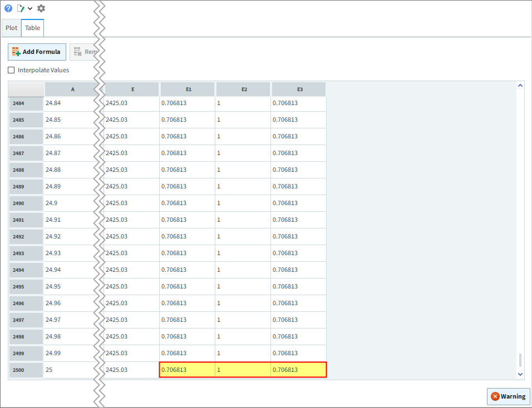Screen dimensions: 532x408
Task: Click the document edit pencil icon
Action: point(21,8)
